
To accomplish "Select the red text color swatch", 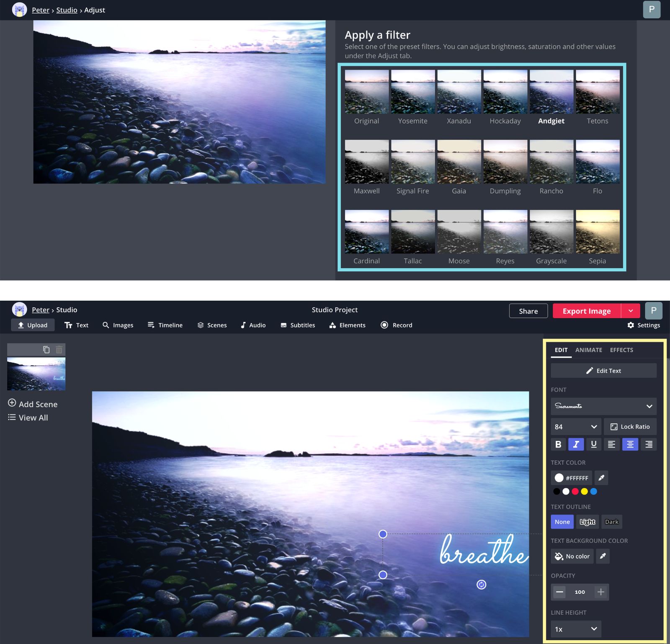I will tap(575, 492).
